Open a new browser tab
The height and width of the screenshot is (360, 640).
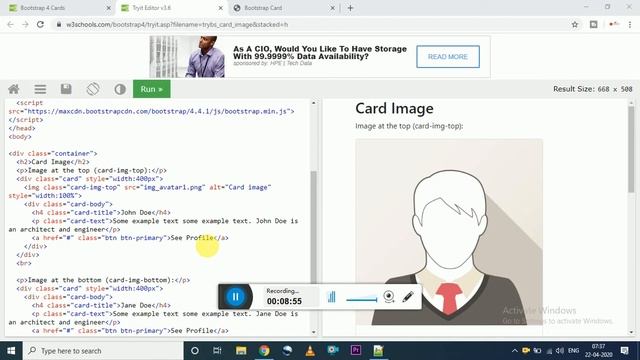pyautogui.click(x=351, y=8)
